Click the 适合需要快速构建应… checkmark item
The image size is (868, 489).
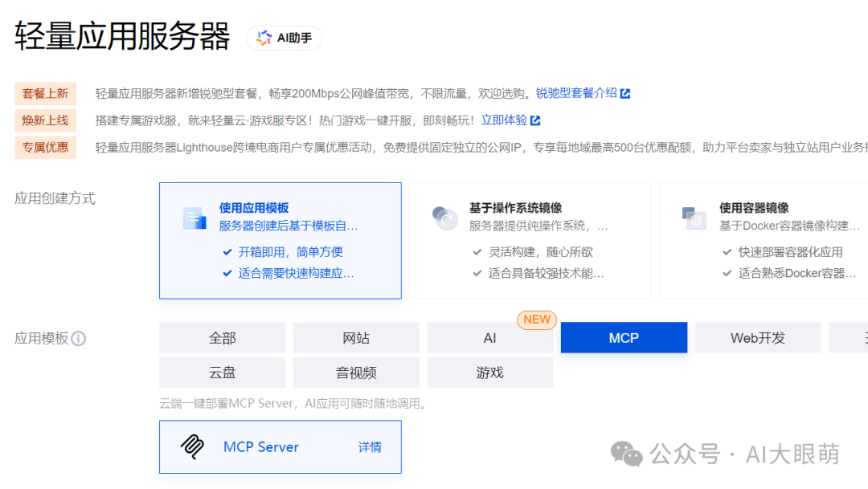288,273
